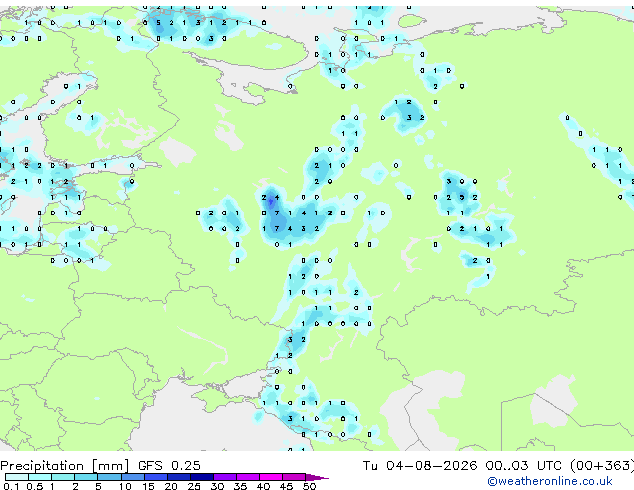
Task: Select the 2–5 mm legend swatch
Action: pyautogui.click(x=86, y=477)
